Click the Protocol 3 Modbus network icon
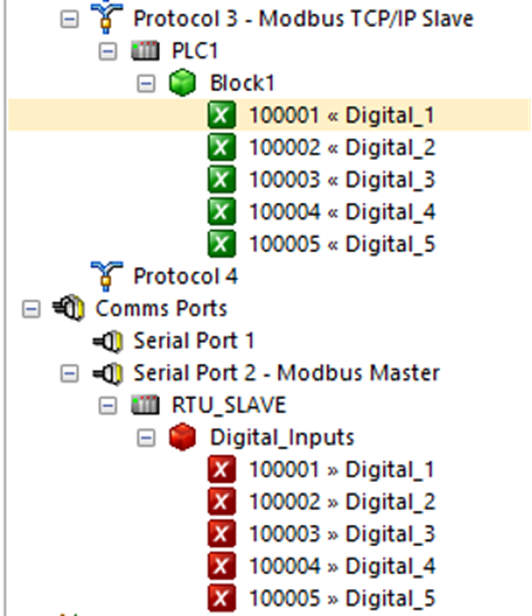Image resolution: width=532 pixels, height=616 pixels. click(106, 17)
